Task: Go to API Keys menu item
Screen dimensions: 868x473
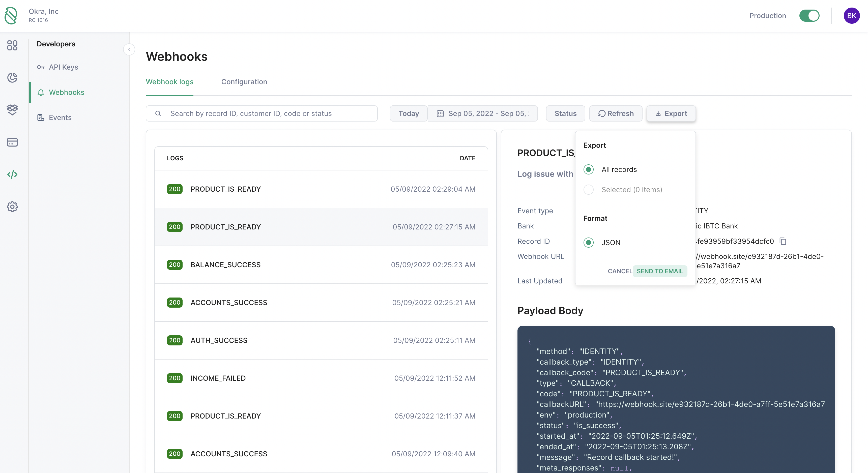Action: pos(63,67)
